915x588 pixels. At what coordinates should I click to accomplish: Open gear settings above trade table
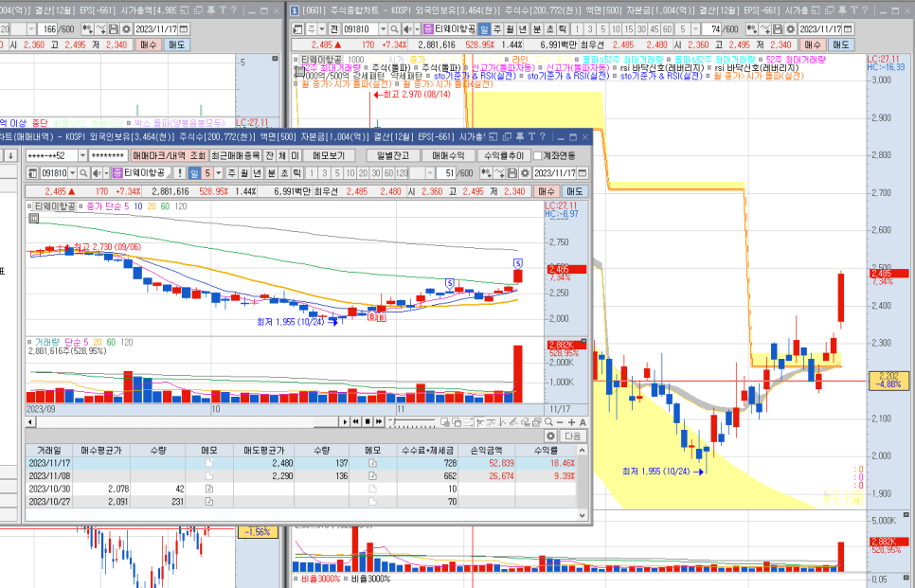click(551, 436)
